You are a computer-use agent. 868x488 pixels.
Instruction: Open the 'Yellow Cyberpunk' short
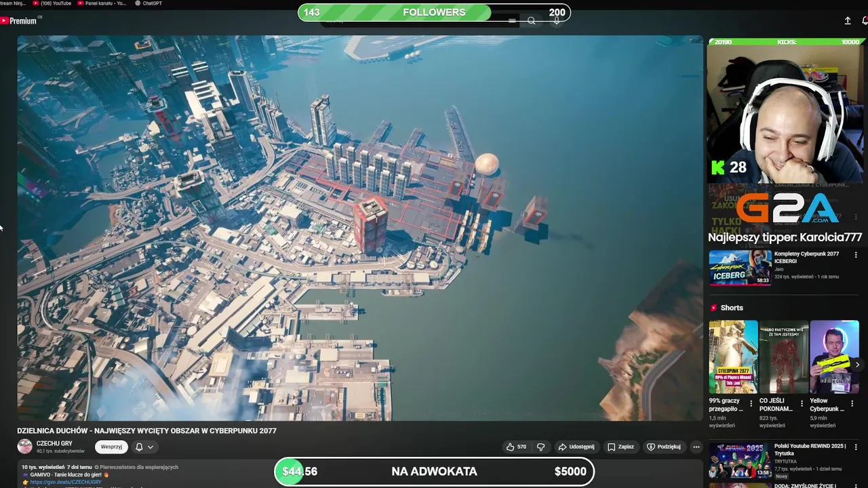click(834, 357)
